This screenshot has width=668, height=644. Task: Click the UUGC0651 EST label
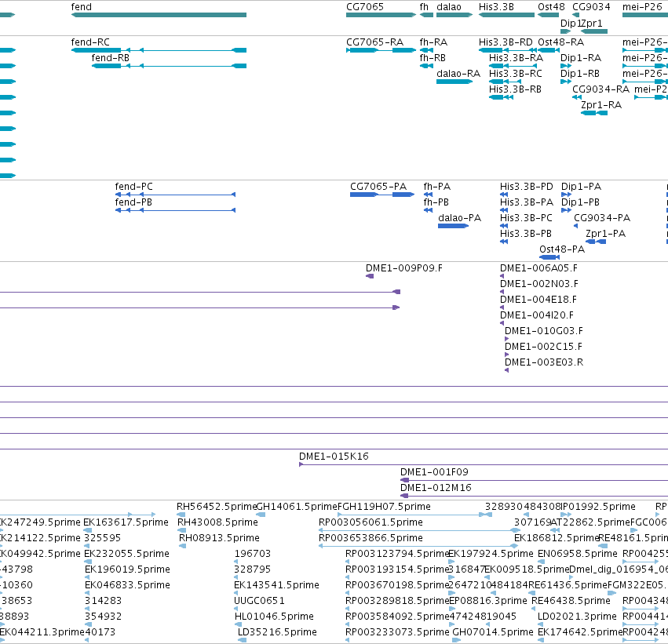coord(260,602)
